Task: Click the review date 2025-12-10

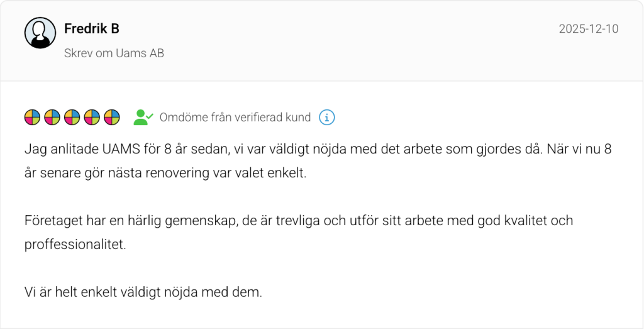Action: 588,29
